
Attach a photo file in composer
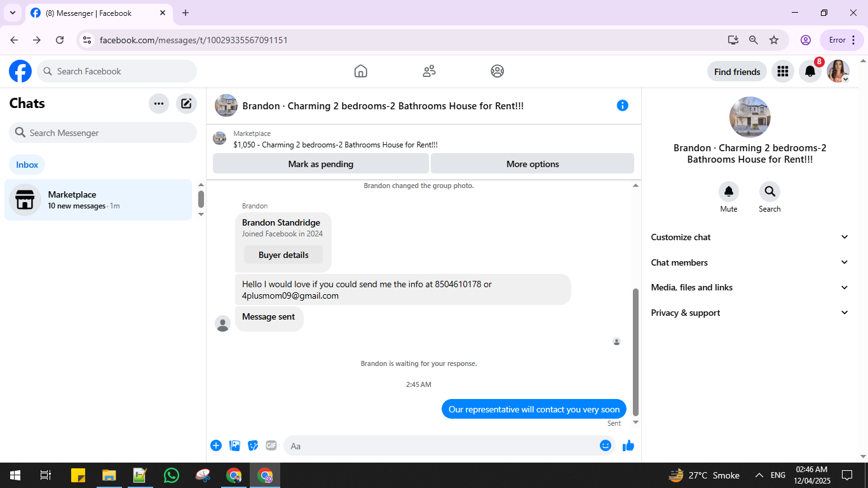pyautogui.click(x=234, y=445)
